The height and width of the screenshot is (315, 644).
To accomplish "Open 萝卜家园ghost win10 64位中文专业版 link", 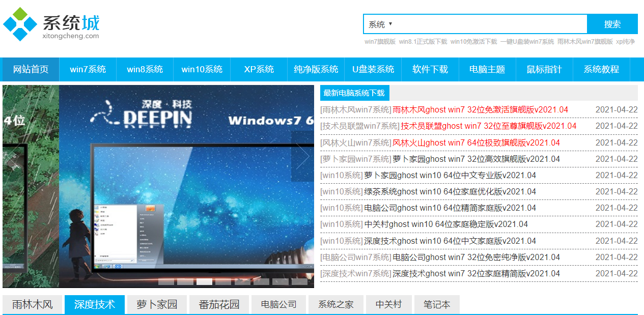I will 450,175.
